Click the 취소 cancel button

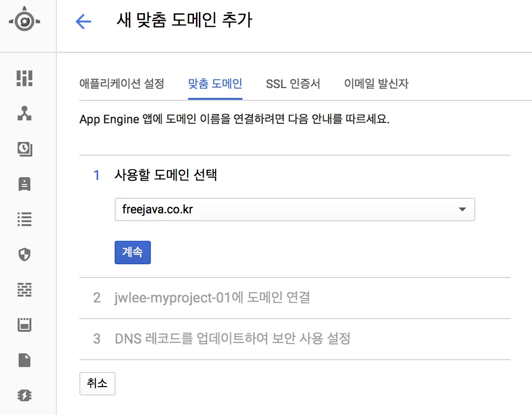97,384
